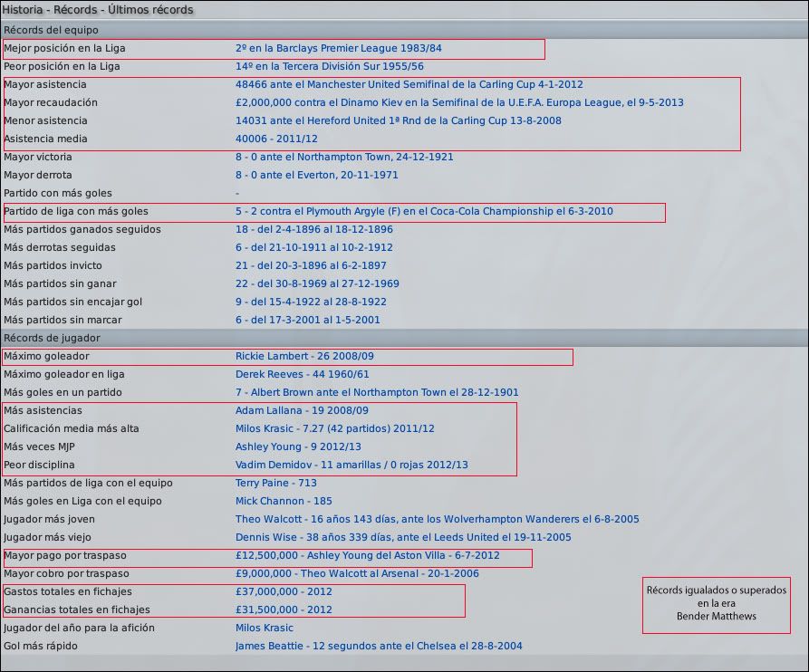Open Adam Lallana's 19 assists record
This screenshot has height=672, width=809.
[x=302, y=410]
